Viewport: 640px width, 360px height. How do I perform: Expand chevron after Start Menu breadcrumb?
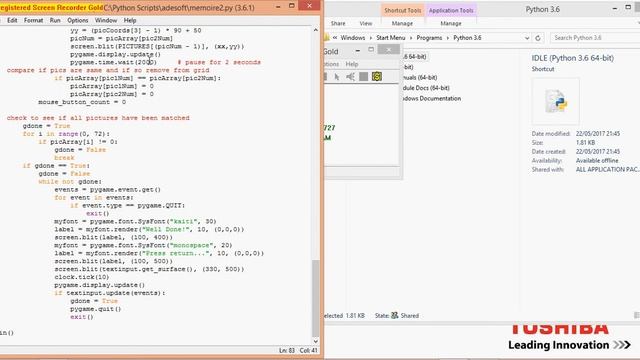(x=411, y=38)
